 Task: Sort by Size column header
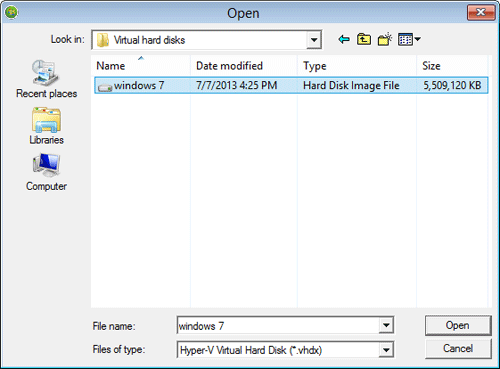452,66
